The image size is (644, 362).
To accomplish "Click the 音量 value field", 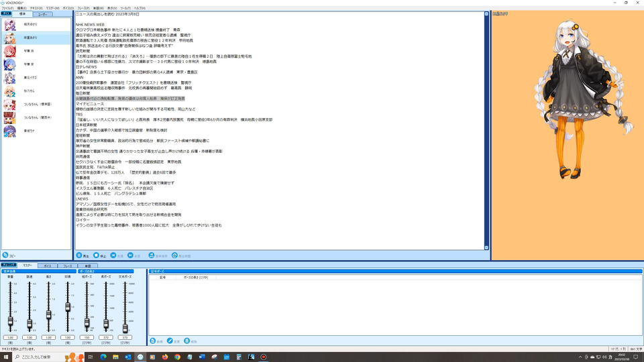I will (x=10, y=337).
